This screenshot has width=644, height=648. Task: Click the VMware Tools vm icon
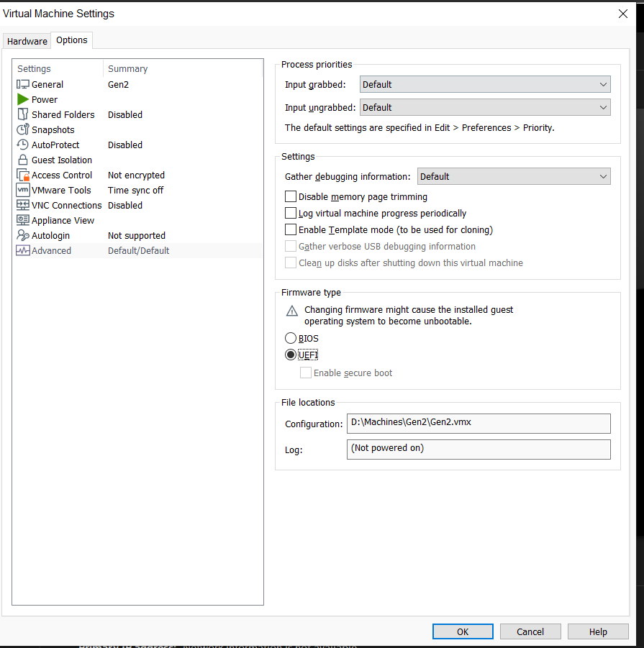click(x=23, y=190)
